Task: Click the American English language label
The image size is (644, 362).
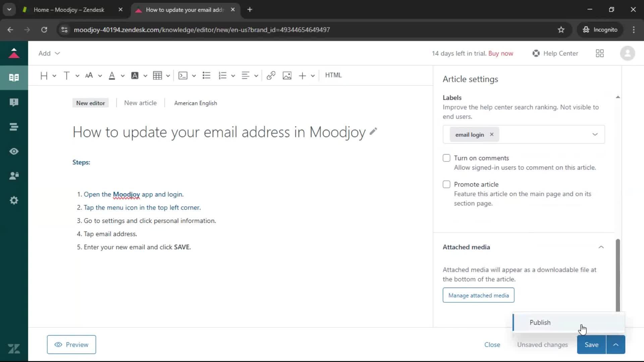Action: point(196,103)
